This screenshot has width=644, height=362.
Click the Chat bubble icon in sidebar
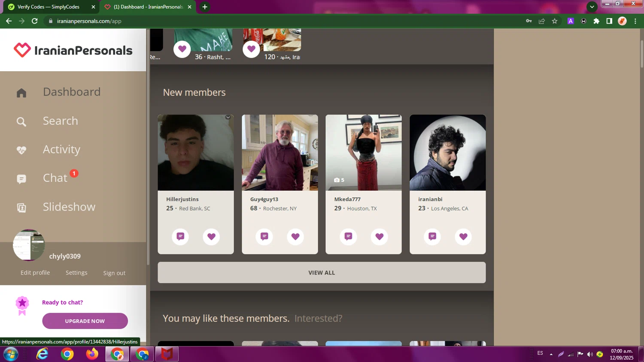tap(21, 179)
